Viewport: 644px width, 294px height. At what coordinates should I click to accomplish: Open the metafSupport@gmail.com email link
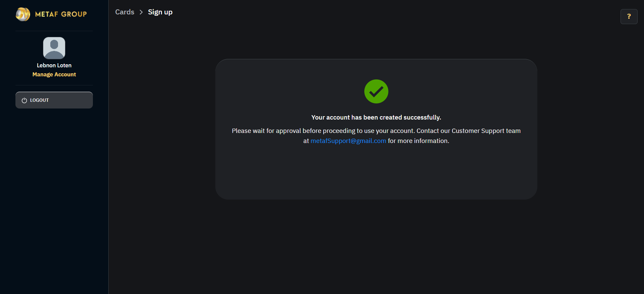348,141
